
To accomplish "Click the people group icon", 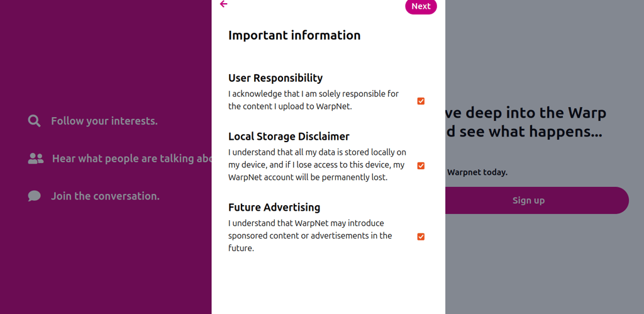I will coord(36,159).
